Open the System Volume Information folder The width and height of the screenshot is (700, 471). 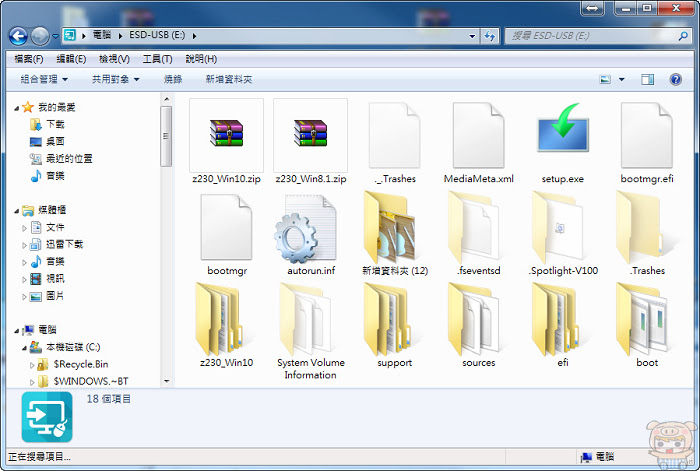point(306,320)
